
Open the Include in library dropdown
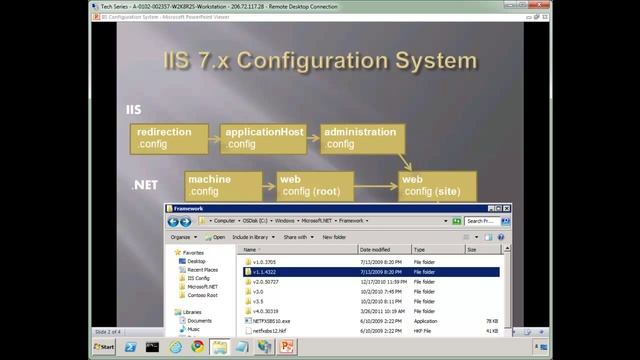pyautogui.click(x=253, y=237)
